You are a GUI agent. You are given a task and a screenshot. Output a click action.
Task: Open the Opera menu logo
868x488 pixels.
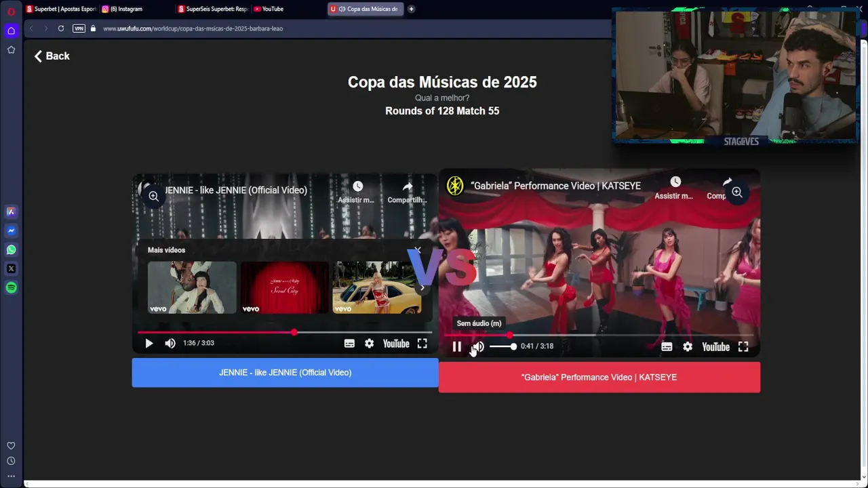pyautogui.click(x=11, y=12)
